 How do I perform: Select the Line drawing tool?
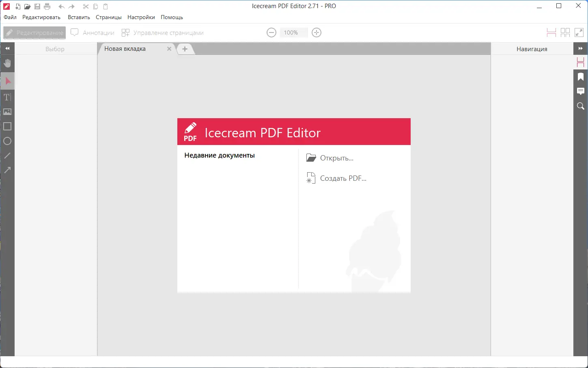pos(7,156)
